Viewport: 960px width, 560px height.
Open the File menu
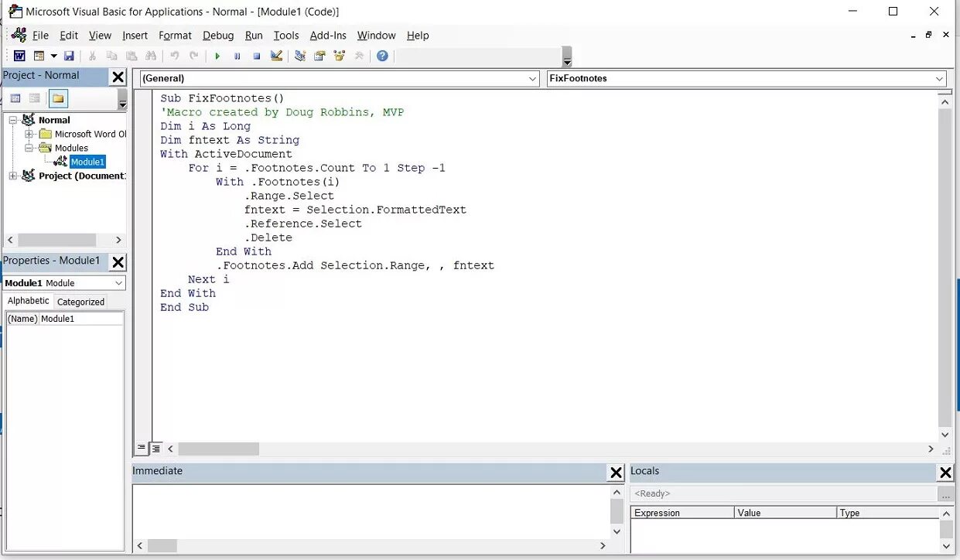[40, 35]
